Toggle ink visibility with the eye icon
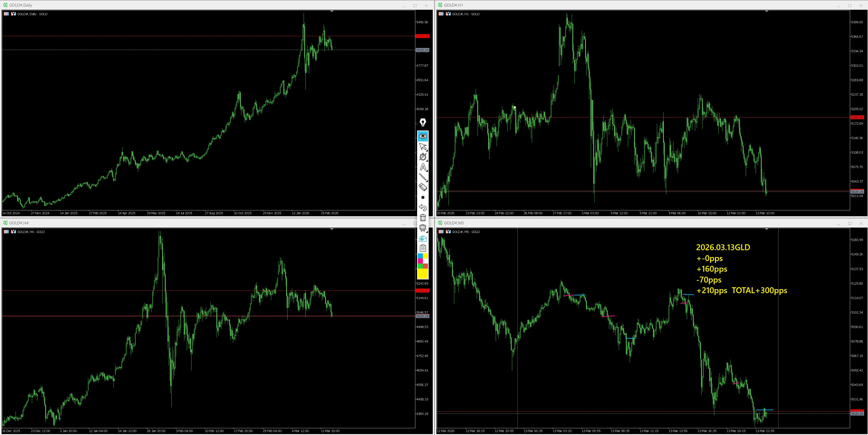868x435 pixels. tap(423, 136)
